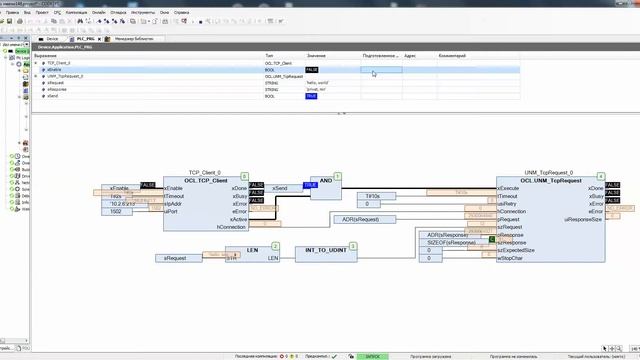Click the green ЗАПУСК status indicator

[x=373, y=356]
